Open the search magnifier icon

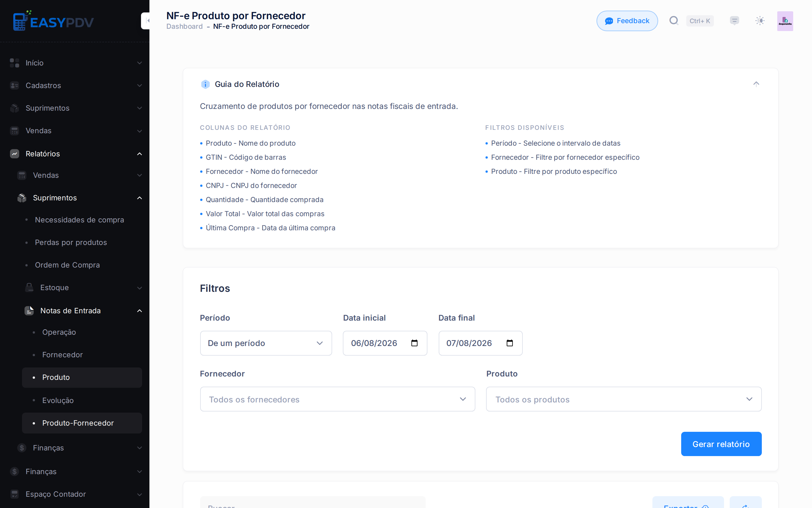pyautogui.click(x=674, y=21)
